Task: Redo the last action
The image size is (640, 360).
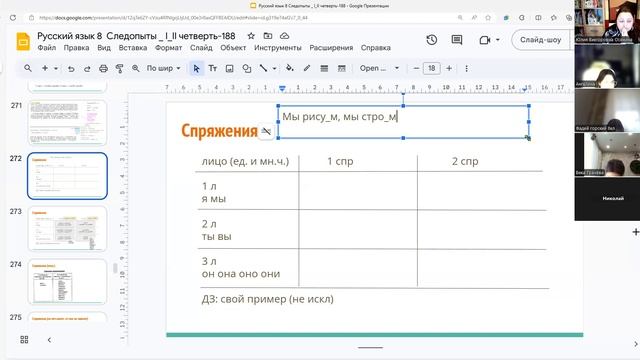Action: click(87, 69)
